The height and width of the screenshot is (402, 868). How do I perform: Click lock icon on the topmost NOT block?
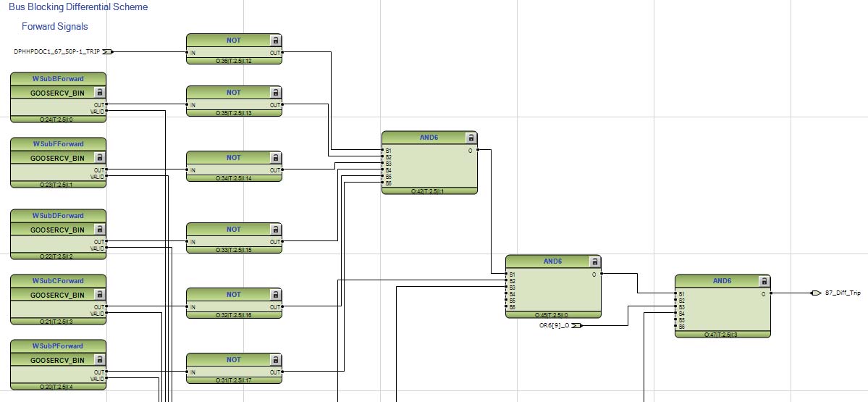click(x=275, y=40)
